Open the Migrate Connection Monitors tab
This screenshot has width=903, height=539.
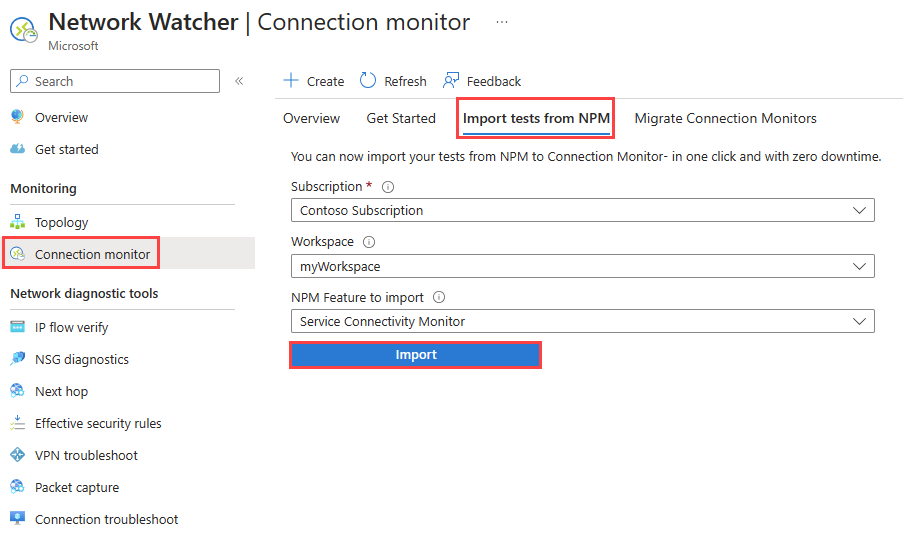725,118
